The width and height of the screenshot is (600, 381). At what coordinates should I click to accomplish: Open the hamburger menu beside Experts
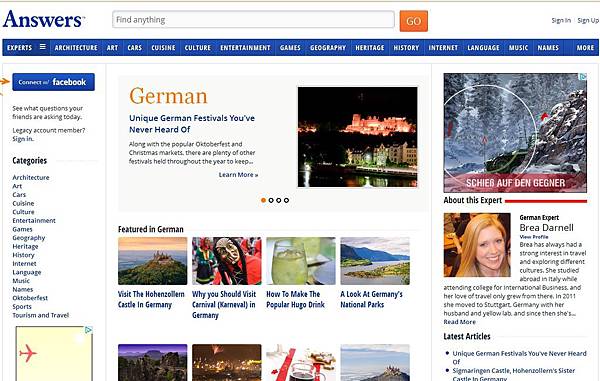click(42, 47)
